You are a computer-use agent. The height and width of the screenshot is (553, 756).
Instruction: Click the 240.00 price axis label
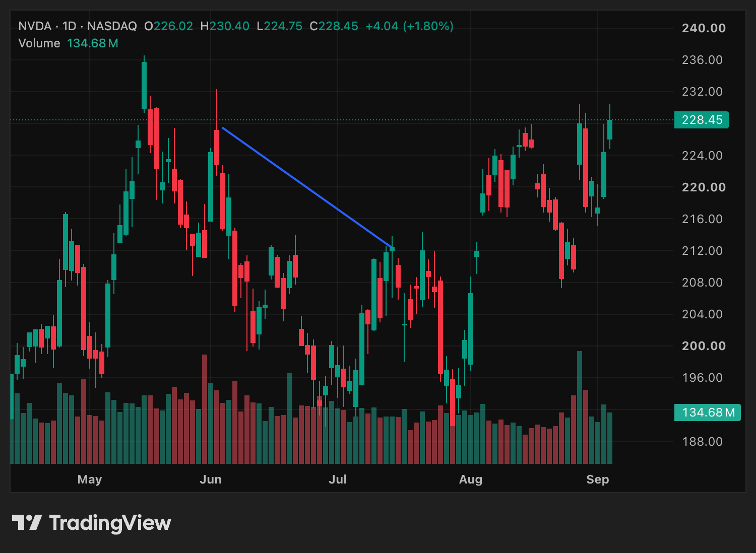[x=704, y=28]
